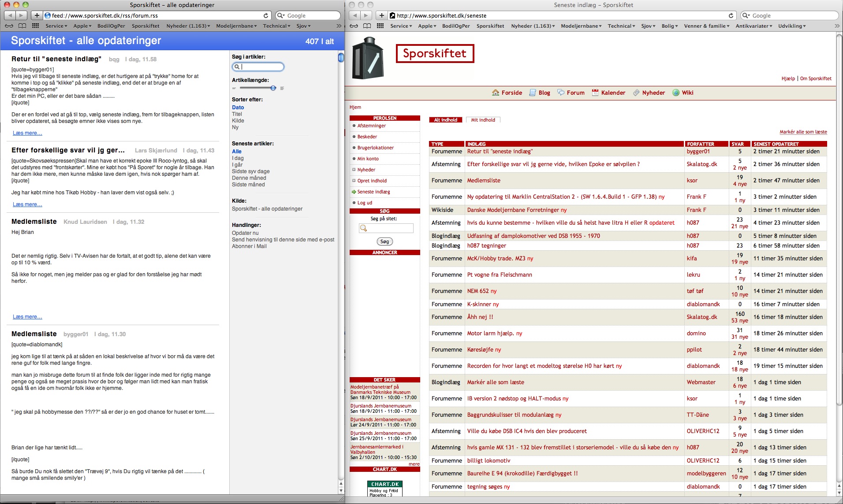This screenshot has width=843, height=504.
Task: Open K-skinner forum topic
Action: (479, 304)
